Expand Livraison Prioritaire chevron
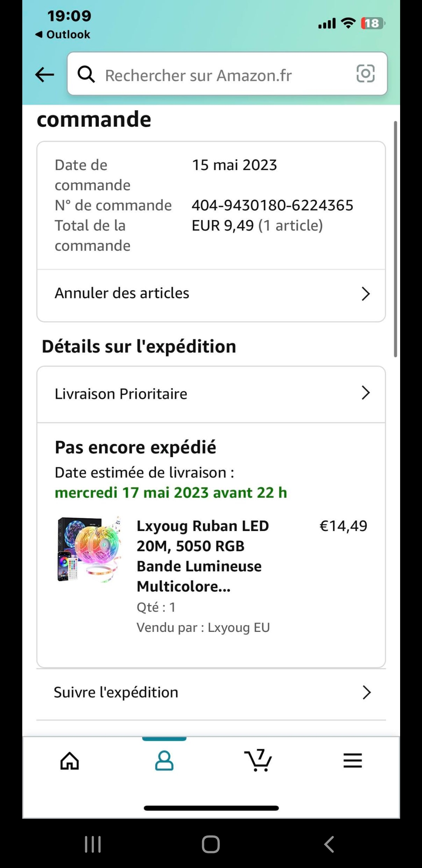The height and width of the screenshot is (868, 422). coord(365,393)
